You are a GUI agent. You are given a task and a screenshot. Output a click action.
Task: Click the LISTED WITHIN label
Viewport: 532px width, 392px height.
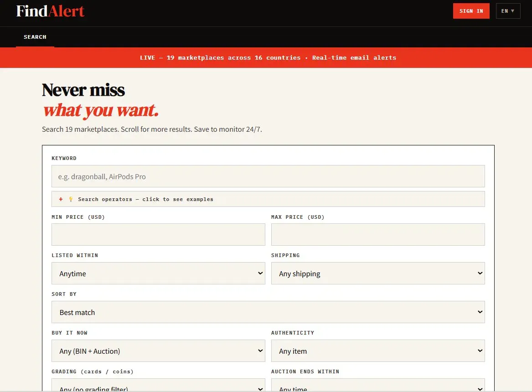[75, 255]
